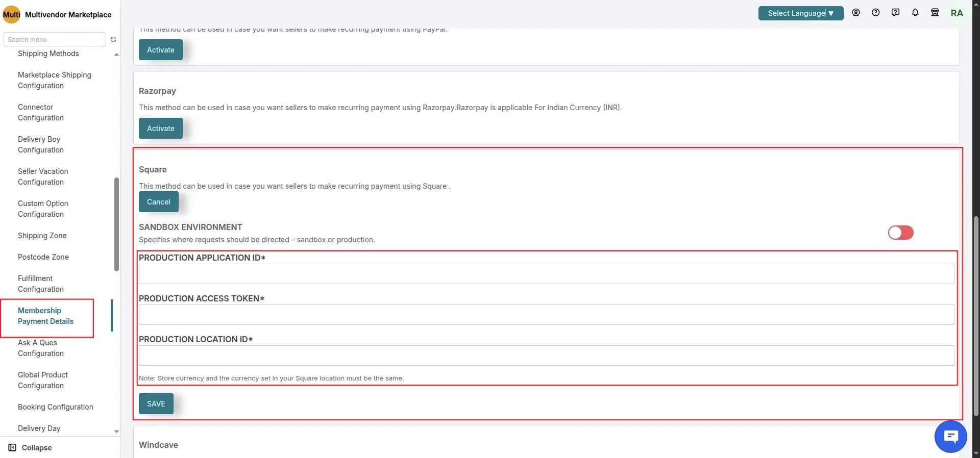
Task: Go to Shipping Zone
Action: (x=42, y=236)
